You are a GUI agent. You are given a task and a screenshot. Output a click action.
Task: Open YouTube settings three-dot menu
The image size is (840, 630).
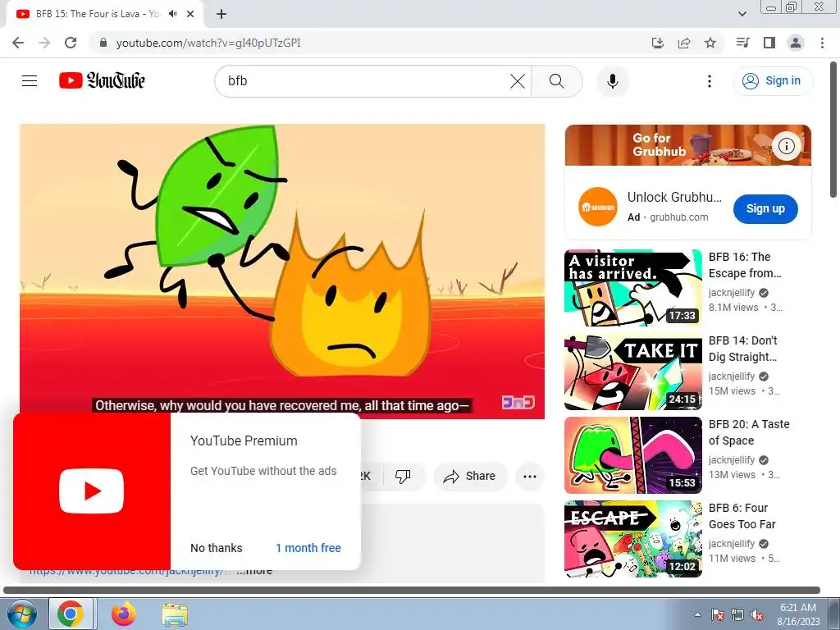pyautogui.click(x=710, y=81)
